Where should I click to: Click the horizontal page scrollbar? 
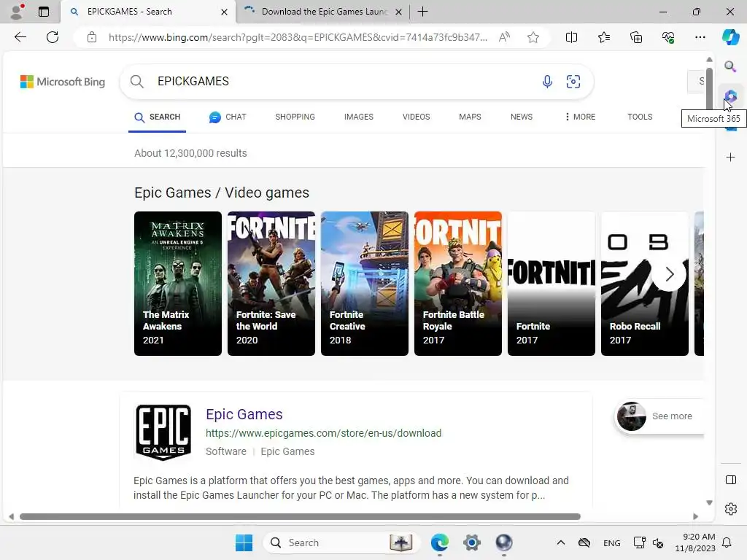pyautogui.click(x=300, y=517)
